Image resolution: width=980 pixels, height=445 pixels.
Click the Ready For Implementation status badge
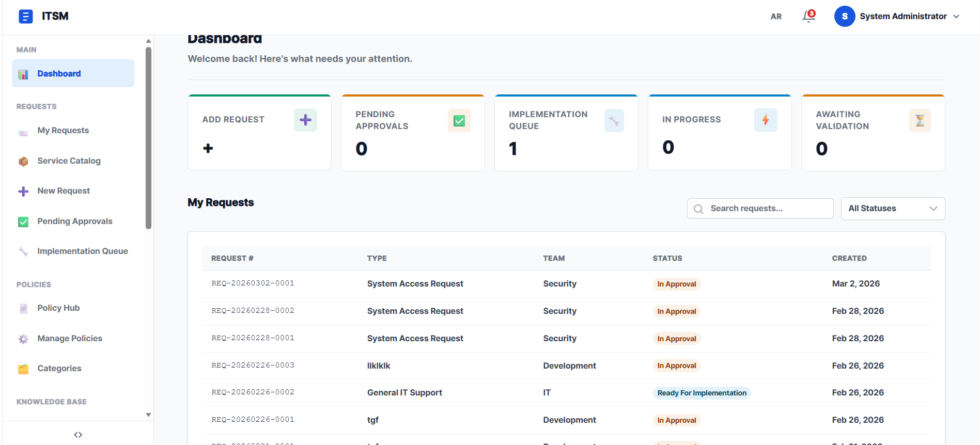[702, 393]
